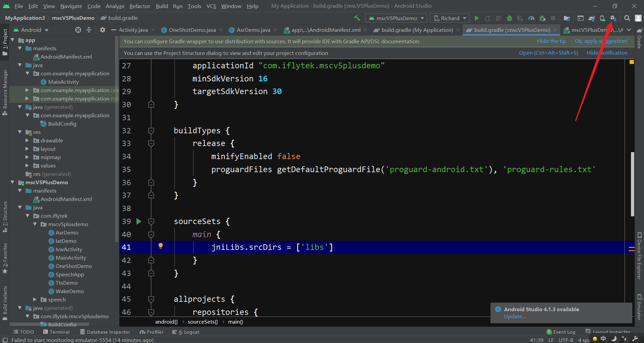Click Update... link in notification

pyautogui.click(x=515, y=317)
